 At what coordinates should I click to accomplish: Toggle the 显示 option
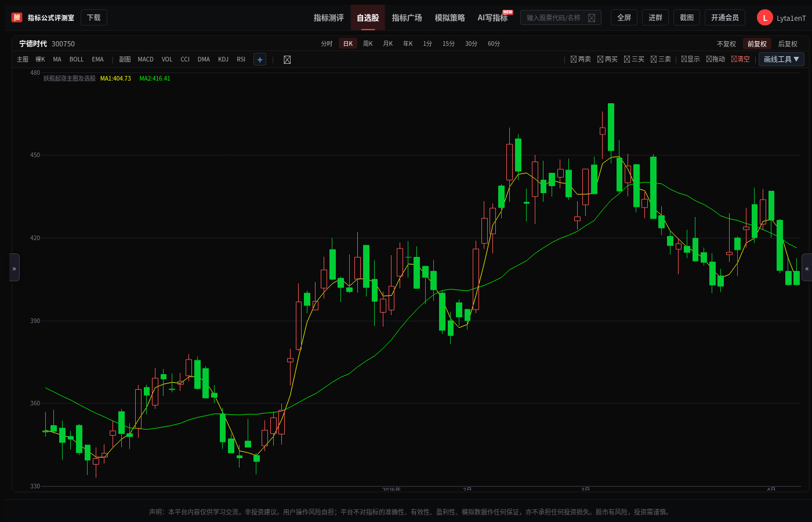coord(690,59)
